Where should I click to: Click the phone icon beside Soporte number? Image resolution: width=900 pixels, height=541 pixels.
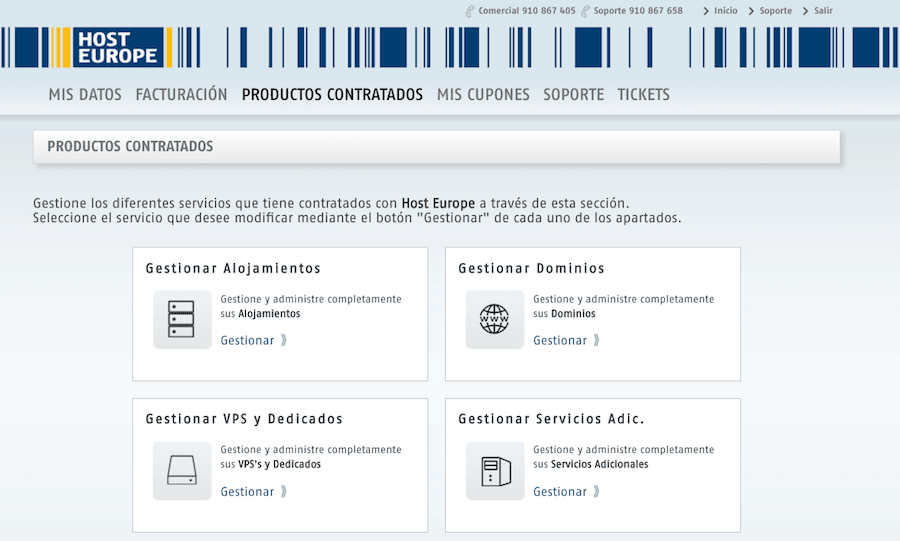click(x=585, y=11)
